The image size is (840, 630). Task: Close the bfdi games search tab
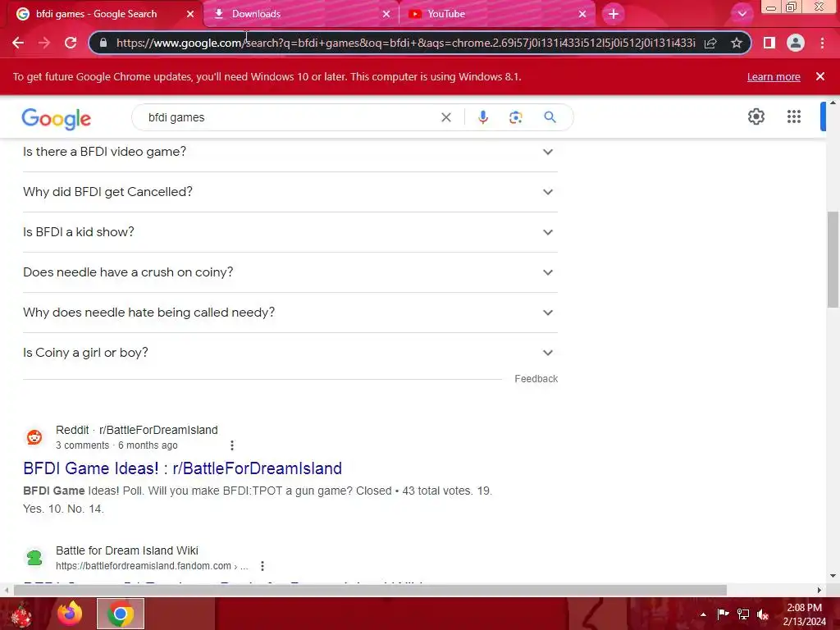[190, 14]
